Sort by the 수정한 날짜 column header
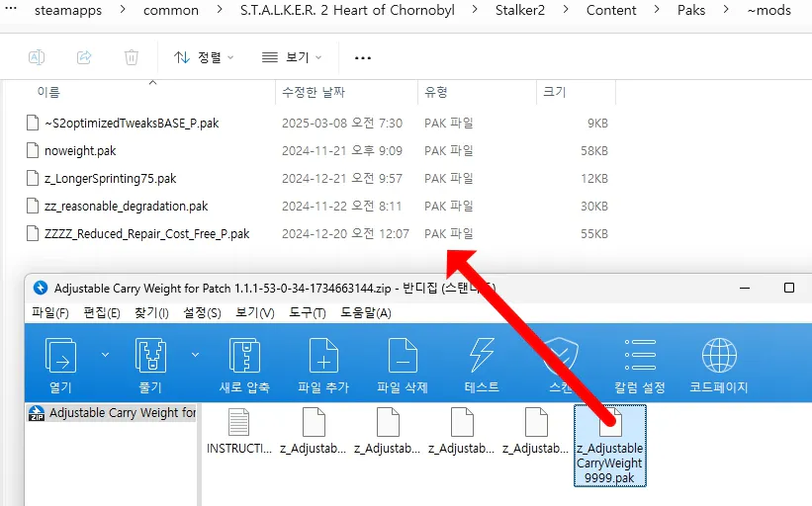Viewport: 812px width, 506px height. click(x=314, y=92)
